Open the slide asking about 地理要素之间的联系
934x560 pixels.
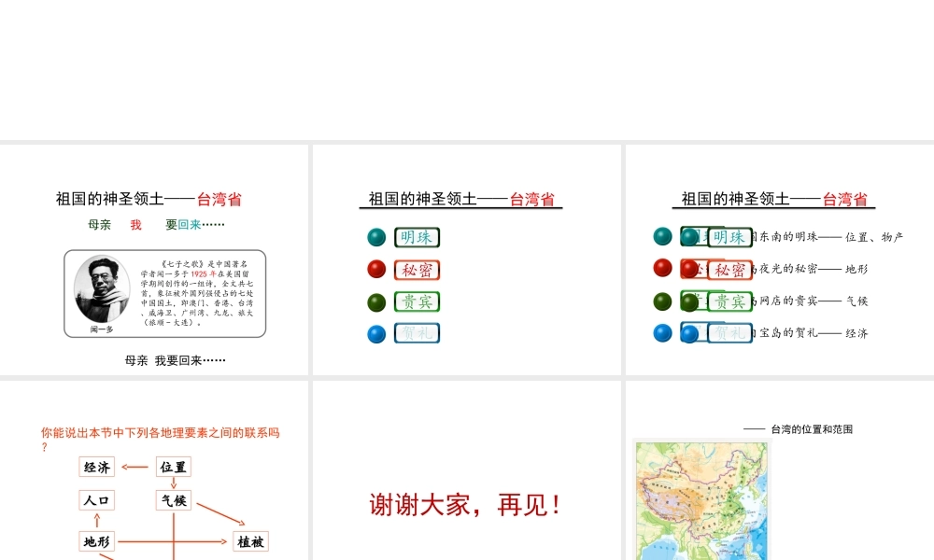(x=154, y=470)
